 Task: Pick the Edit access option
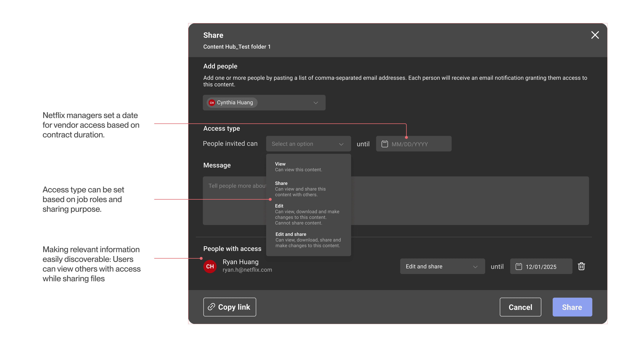click(307, 214)
